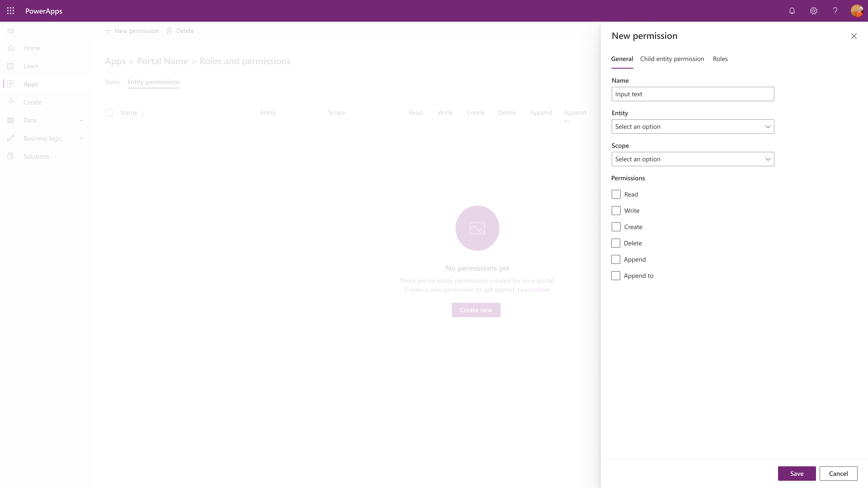Expand the Scope dropdown selector

click(693, 159)
